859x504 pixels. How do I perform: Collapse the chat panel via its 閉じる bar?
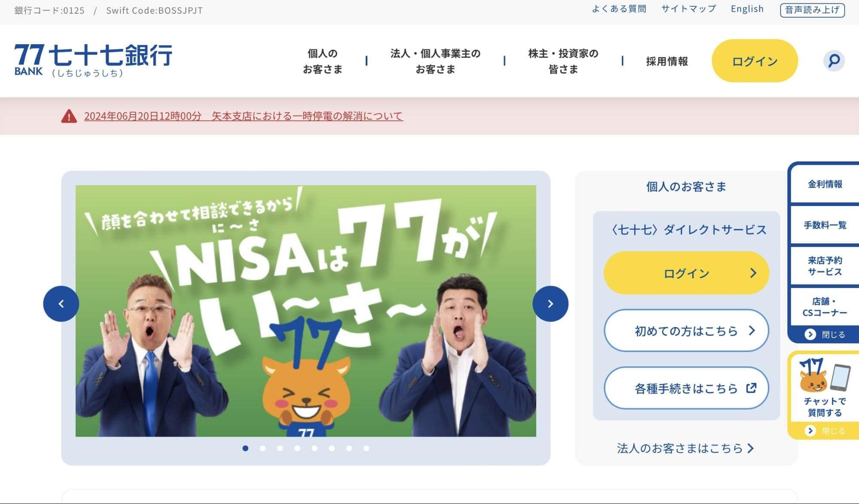pos(825,431)
